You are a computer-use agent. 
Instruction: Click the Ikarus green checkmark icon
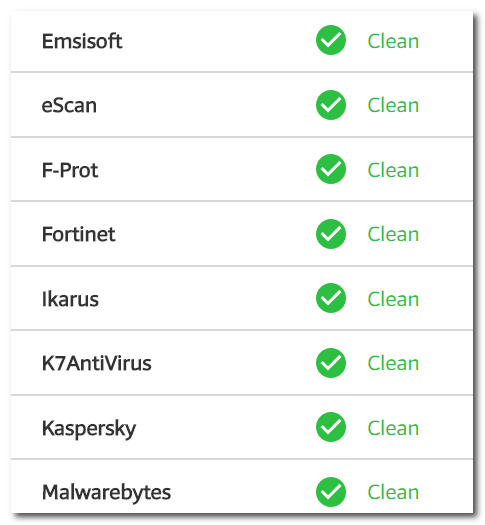coord(330,298)
